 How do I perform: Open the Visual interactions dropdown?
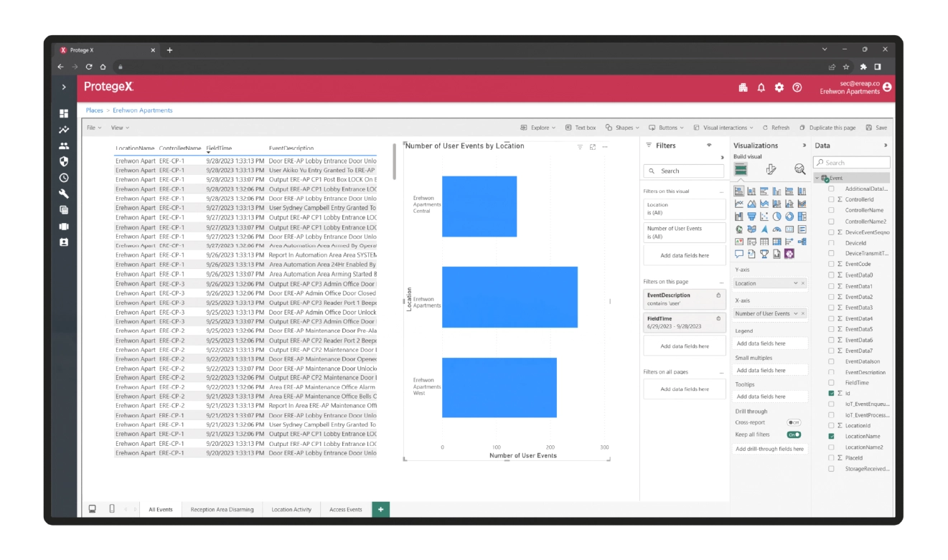723,128
